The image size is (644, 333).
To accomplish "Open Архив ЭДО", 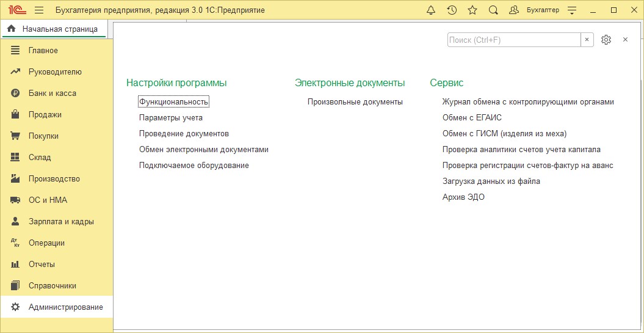I will click(x=463, y=197).
